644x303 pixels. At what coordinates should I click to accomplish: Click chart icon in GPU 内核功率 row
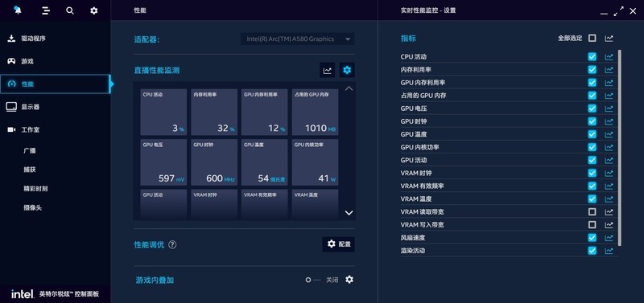(x=609, y=147)
